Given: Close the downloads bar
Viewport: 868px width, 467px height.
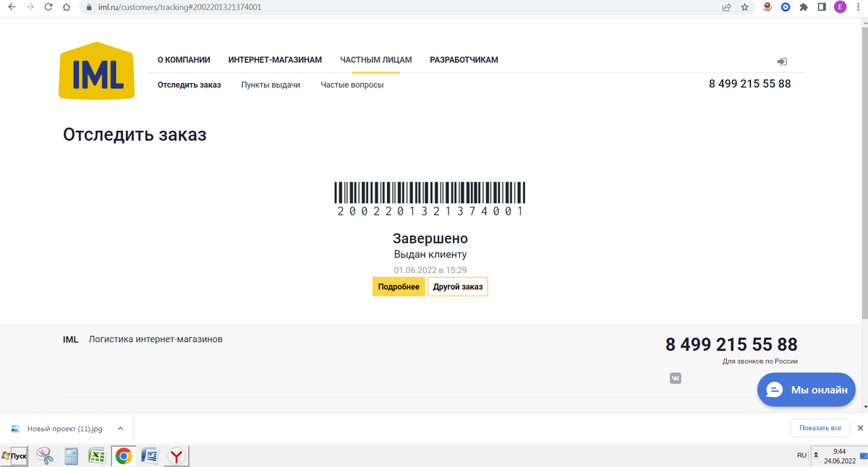Looking at the screenshot, I should click(860, 428).
